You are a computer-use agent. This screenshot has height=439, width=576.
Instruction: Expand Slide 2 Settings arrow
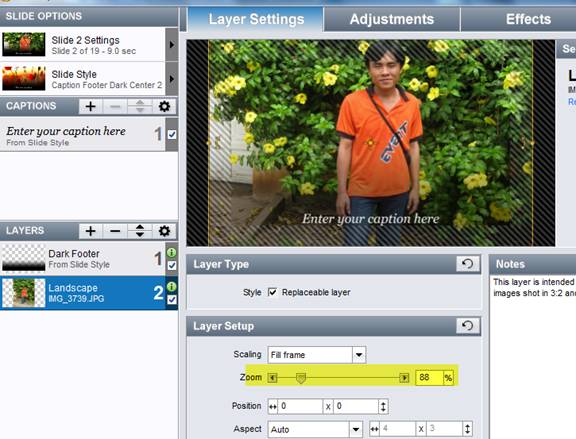pyautogui.click(x=172, y=45)
